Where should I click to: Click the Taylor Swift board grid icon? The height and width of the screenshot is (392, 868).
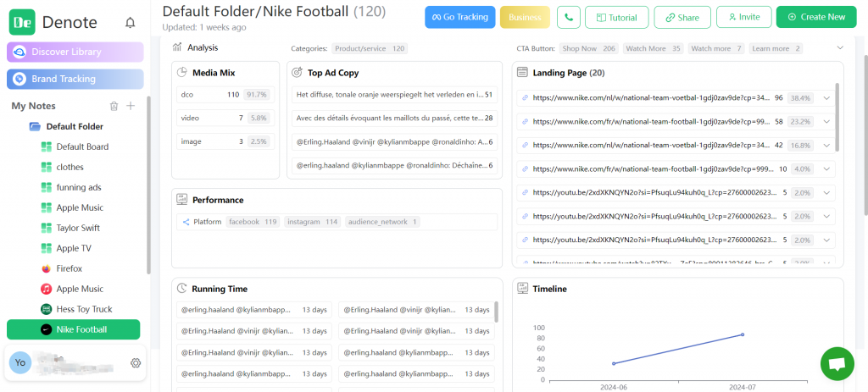(46, 228)
